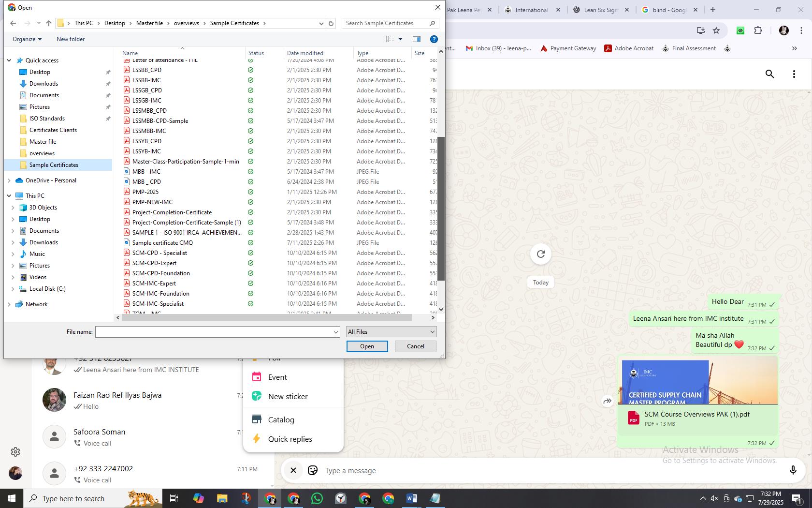Click WhatsApp chat search magnifier icon
The height and width of the screenshot is (508, 812).
770,74
